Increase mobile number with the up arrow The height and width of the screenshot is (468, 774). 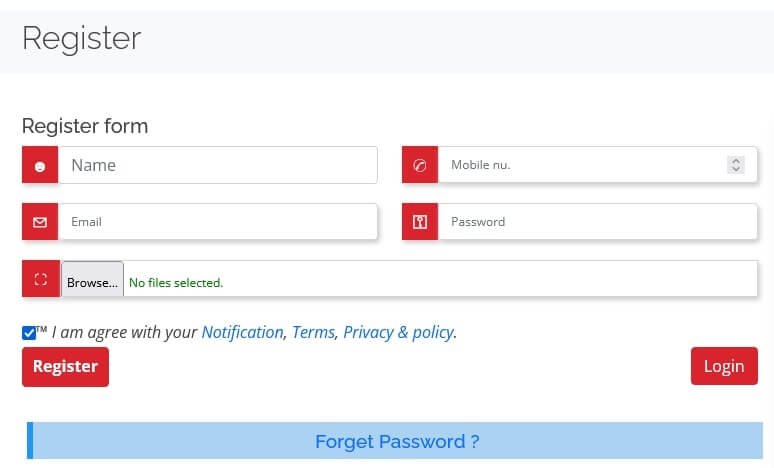point(736,161)
